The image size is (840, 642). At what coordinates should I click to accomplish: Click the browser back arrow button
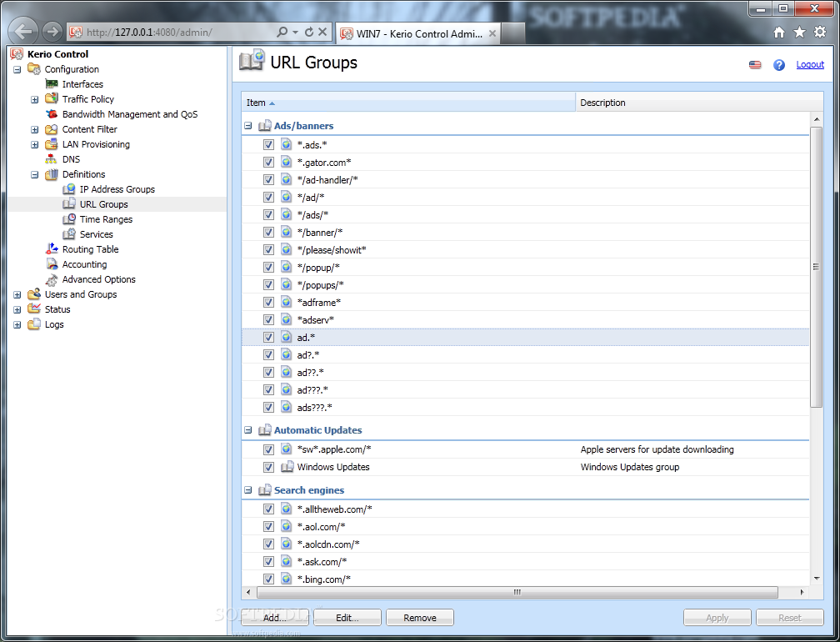click(x=23, y=32)
